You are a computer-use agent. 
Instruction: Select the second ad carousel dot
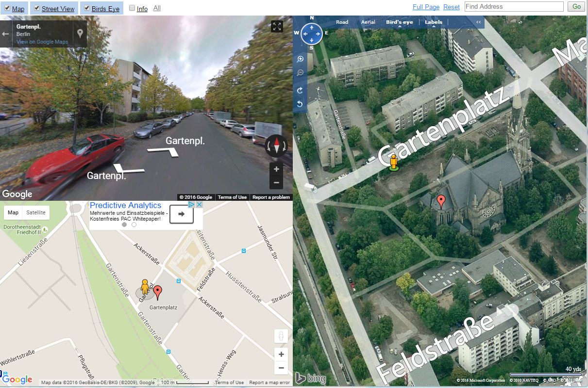134,225
